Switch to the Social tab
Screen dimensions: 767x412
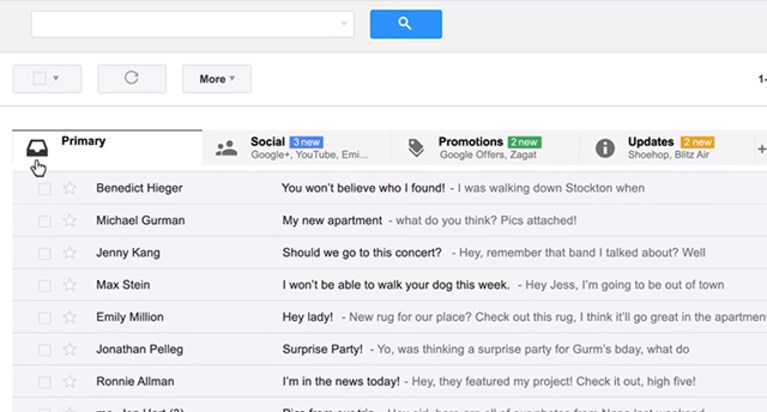click(x=296, y=148)
